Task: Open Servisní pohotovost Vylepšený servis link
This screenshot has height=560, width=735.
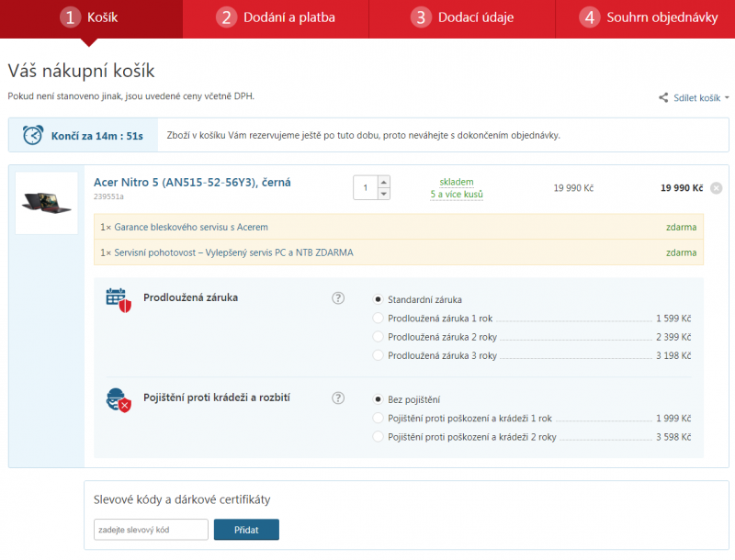Action: pyautogui.click(x=234, y=252)
